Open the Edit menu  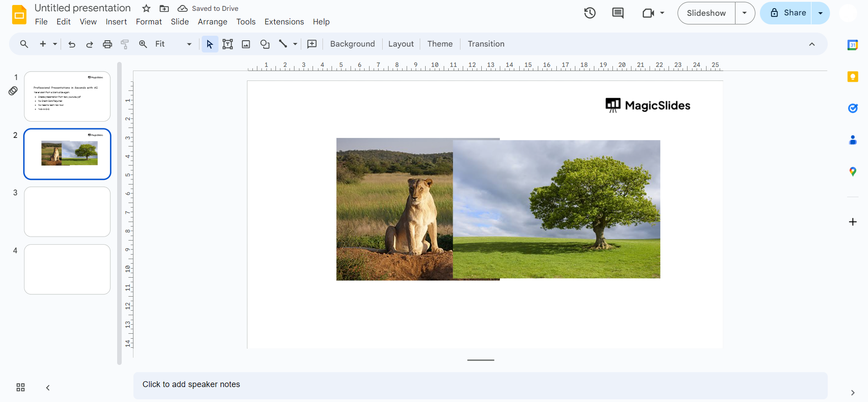point(63,22)
